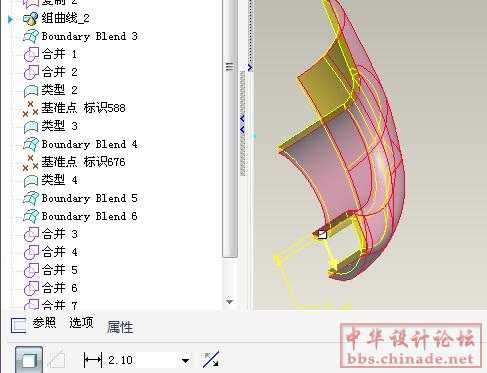Click the Boundary Blend 3 surface icon
The height and width of the screenshot is (373, 487).
(31, 36)
